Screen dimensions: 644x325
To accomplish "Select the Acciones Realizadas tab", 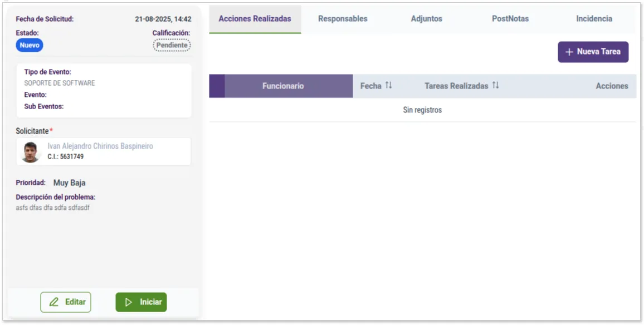I will pos(255,18).
